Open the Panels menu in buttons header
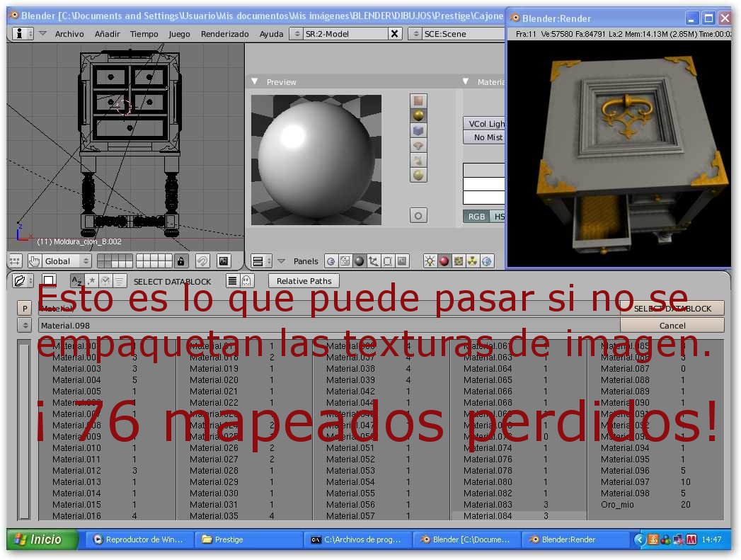This screenshot has width=741, height=560. 306,261
